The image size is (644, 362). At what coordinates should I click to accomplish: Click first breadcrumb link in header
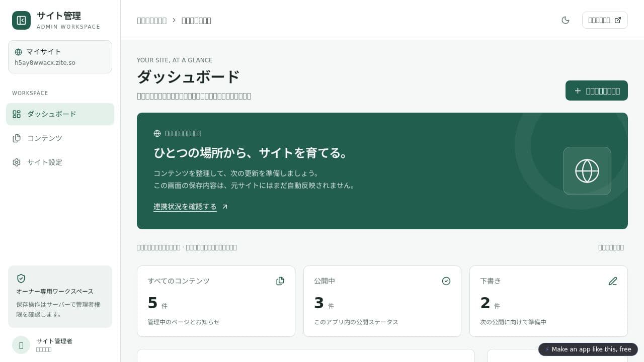pos(152,21)
